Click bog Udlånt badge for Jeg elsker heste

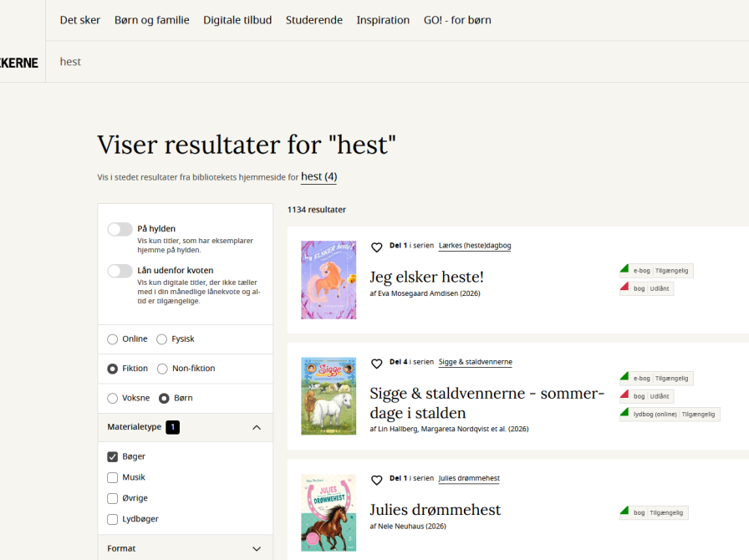[647, 288]
